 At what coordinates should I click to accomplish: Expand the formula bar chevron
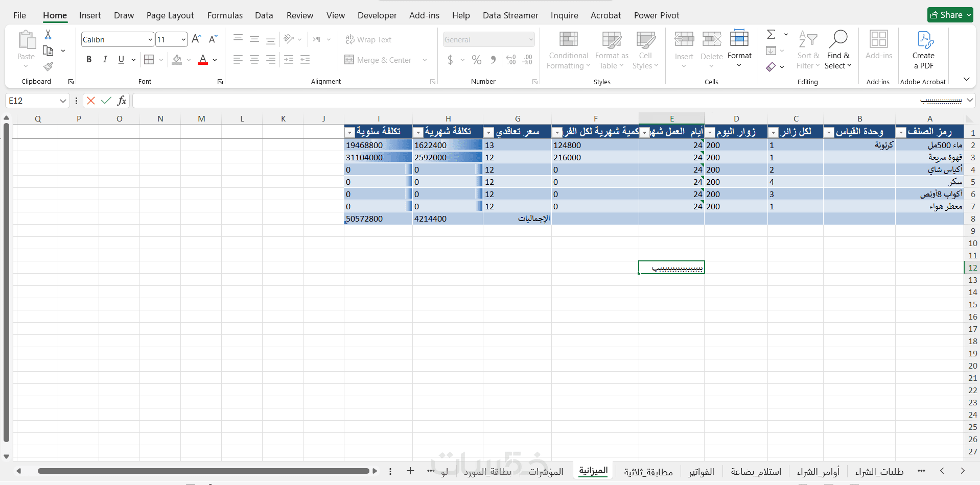[970, 100]
